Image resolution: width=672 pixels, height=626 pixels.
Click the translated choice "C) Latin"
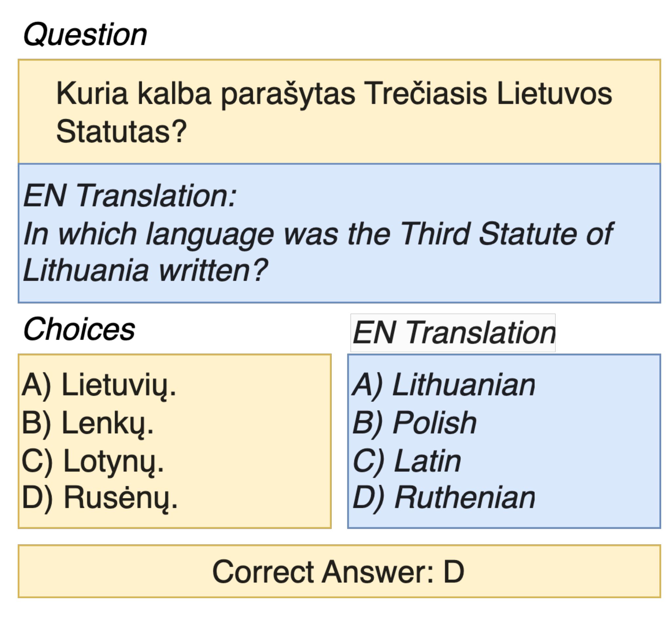[x=407, y=461]
